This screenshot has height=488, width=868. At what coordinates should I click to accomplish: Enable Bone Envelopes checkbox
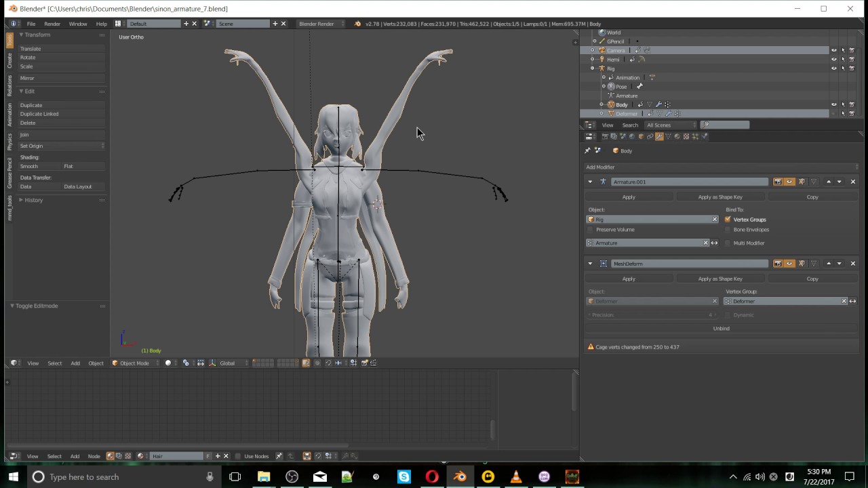tap(728, 230)
